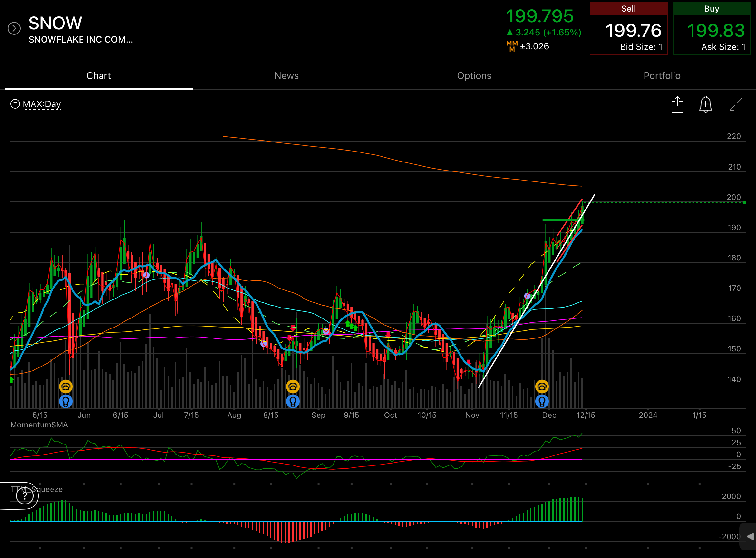Image resolution: width=756 pixels, height=558 pixels.
Task: Open the help question mark button
Action: [24, 496]
